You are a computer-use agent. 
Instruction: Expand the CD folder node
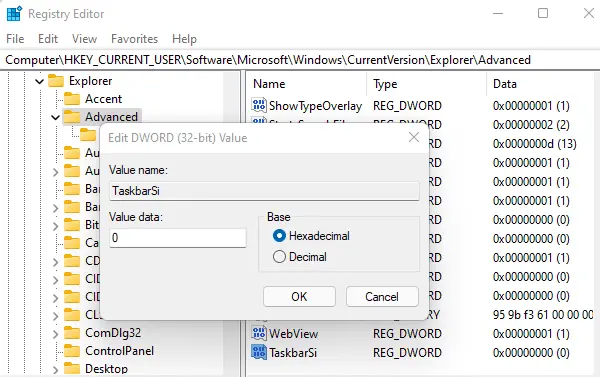[x=55, y=262]
